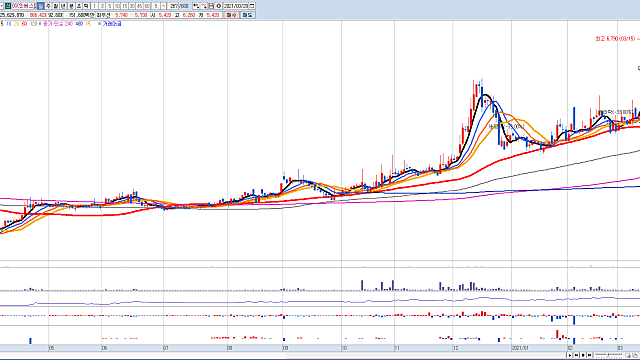This screenshot has height=360, width=640.
Task: Click the 매수 (buy) button
Action: [x=231, y=15]
